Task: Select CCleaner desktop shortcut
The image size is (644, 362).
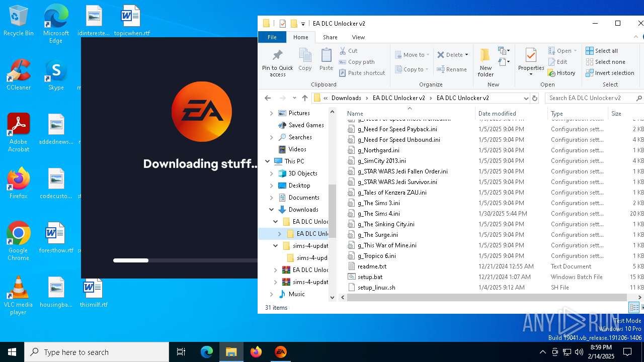Action: [x=19, y=75]
